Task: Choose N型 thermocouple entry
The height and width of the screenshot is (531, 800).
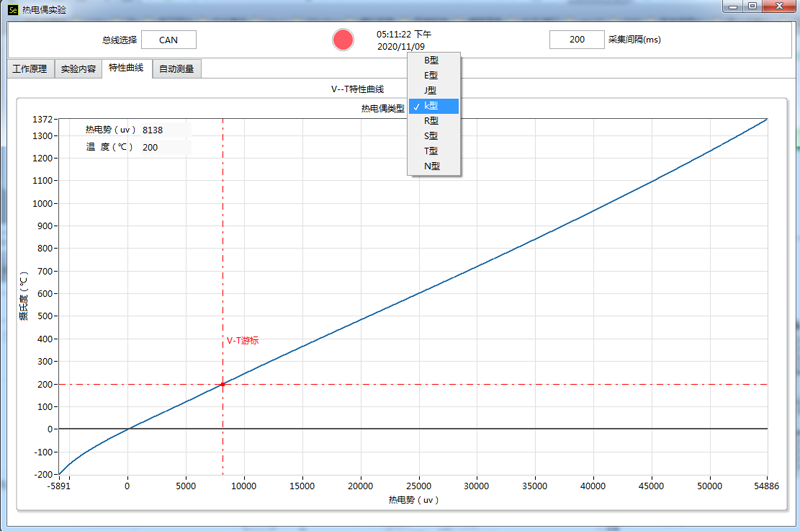Action: [432, 166]
